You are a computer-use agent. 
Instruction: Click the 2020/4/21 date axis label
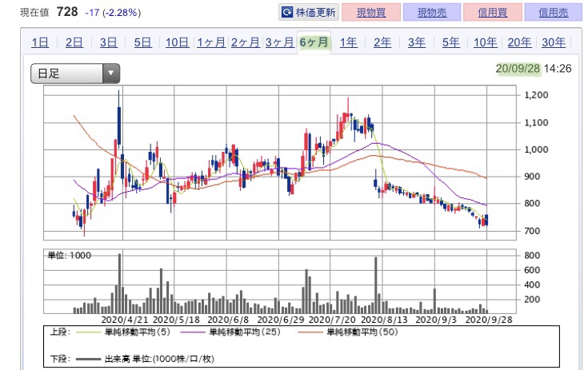pyautogui.click(x=125, y=320)
